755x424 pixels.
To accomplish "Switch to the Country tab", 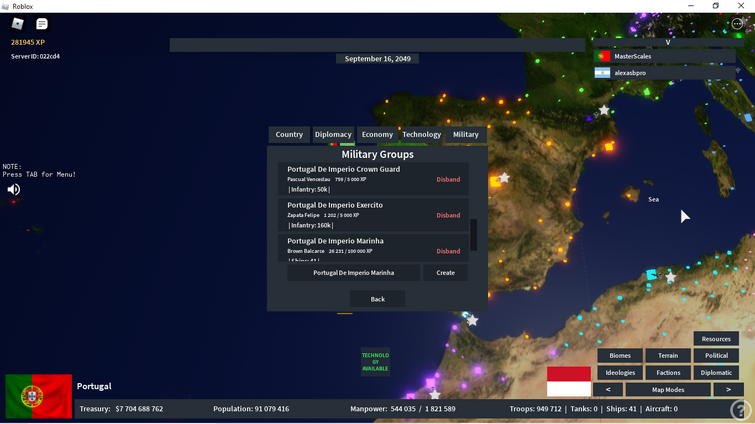I will click(x=289, y=134).
